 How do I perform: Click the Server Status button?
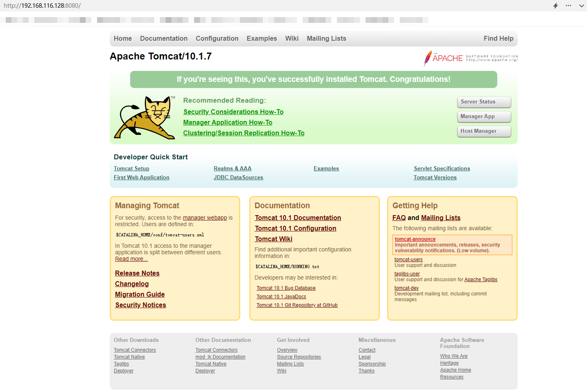484,102
